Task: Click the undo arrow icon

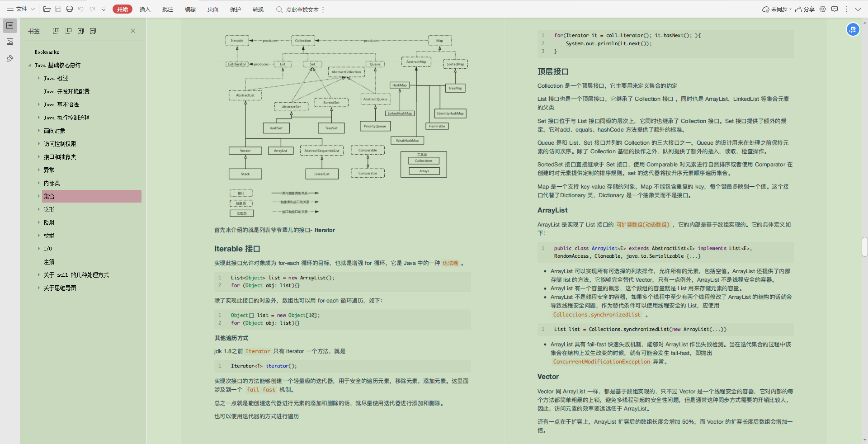Action: [80, 9]
